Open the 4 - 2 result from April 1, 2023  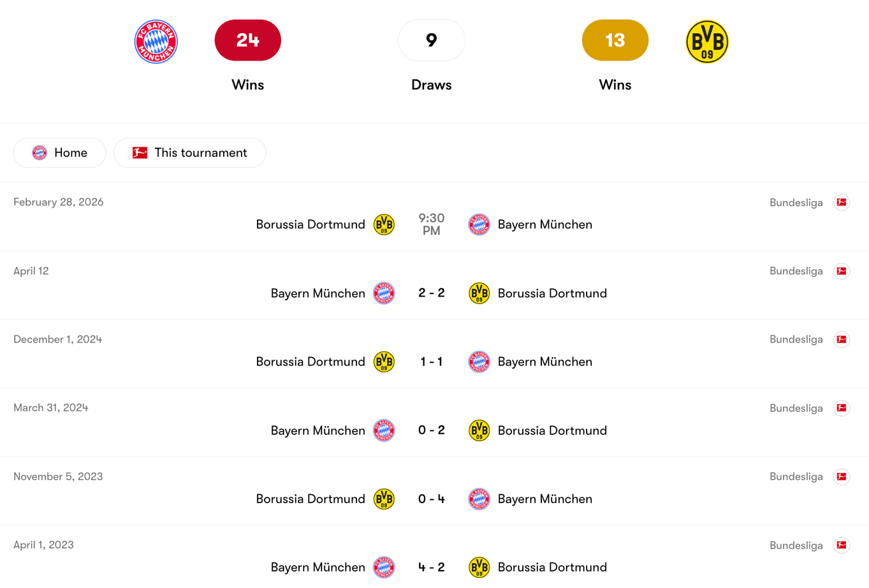[431, 567]
